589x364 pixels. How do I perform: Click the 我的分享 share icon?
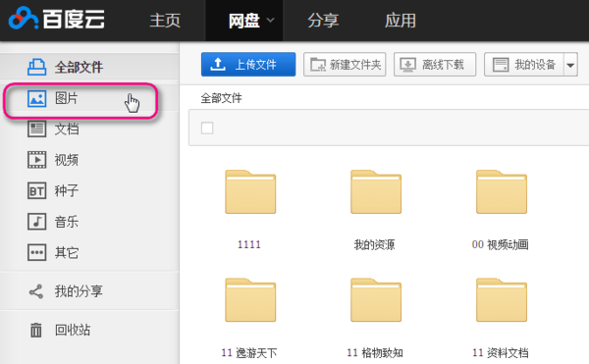(36, 291)
